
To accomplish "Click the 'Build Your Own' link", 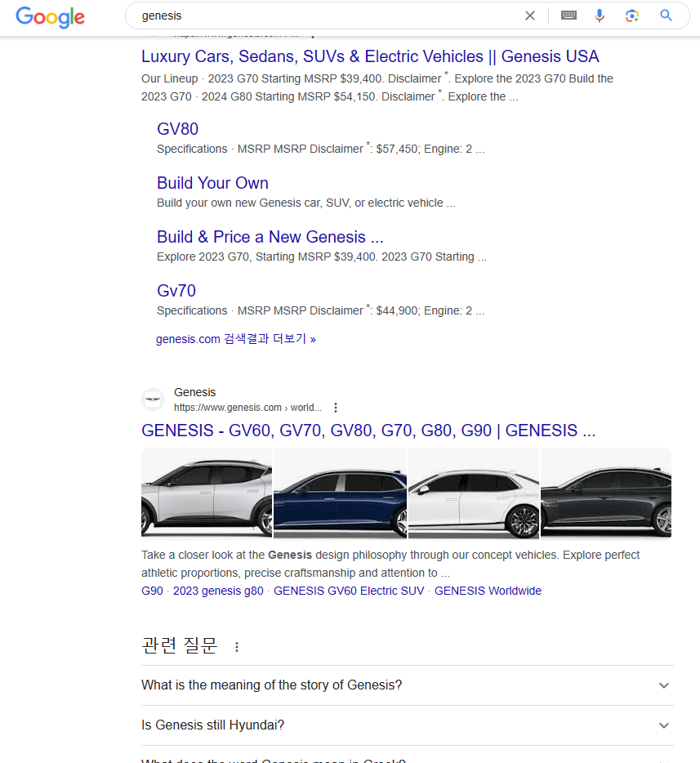I will pos(212,183).
